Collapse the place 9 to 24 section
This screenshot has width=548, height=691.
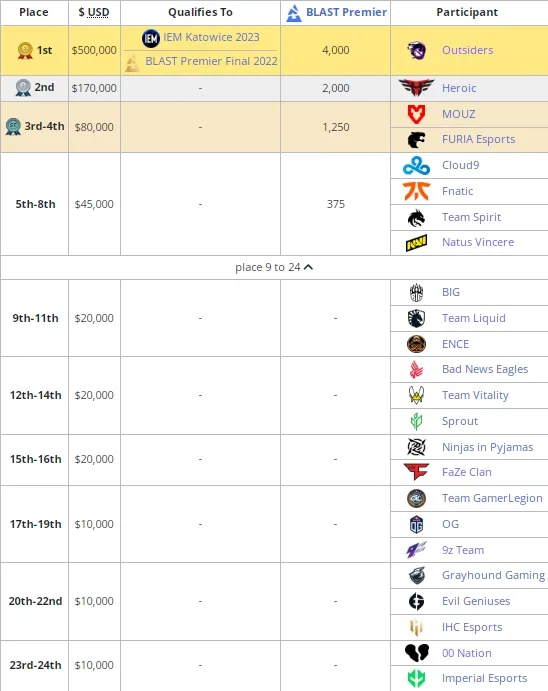pos(274,267)
